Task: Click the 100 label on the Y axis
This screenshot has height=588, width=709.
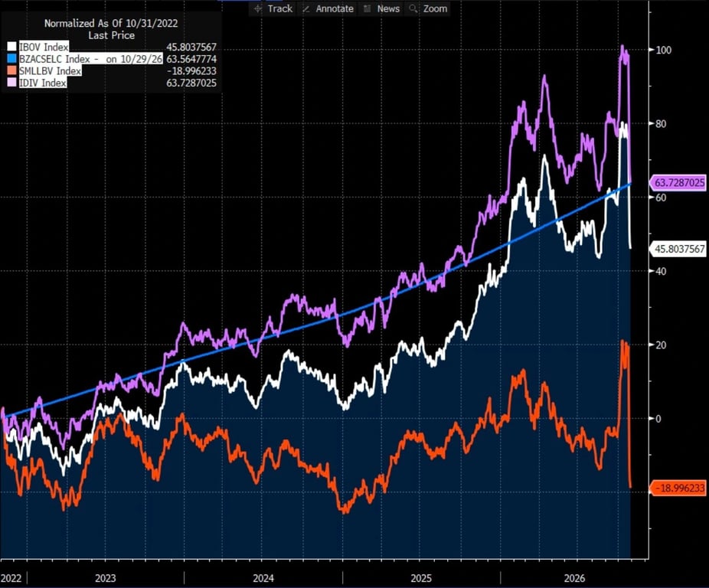Action: pos(663,50)
